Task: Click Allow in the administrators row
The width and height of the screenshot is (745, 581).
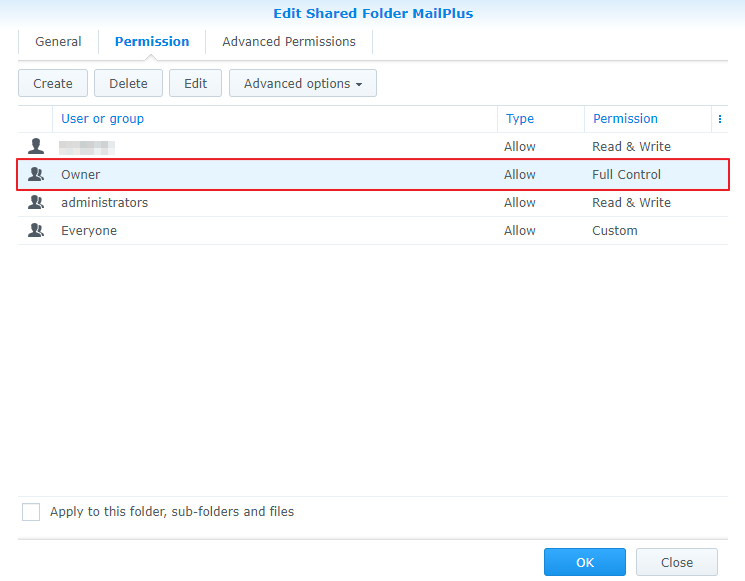Action: [x=520, y=202]
